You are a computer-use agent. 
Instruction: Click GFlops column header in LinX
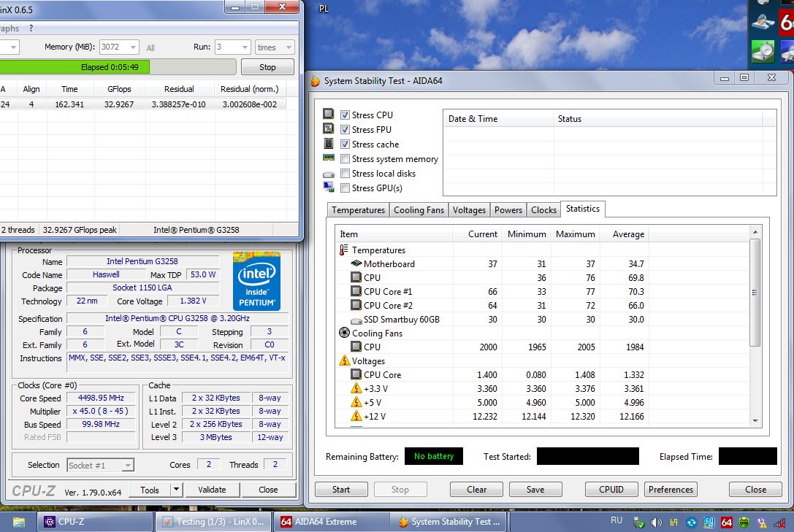(x=119, y=89)
